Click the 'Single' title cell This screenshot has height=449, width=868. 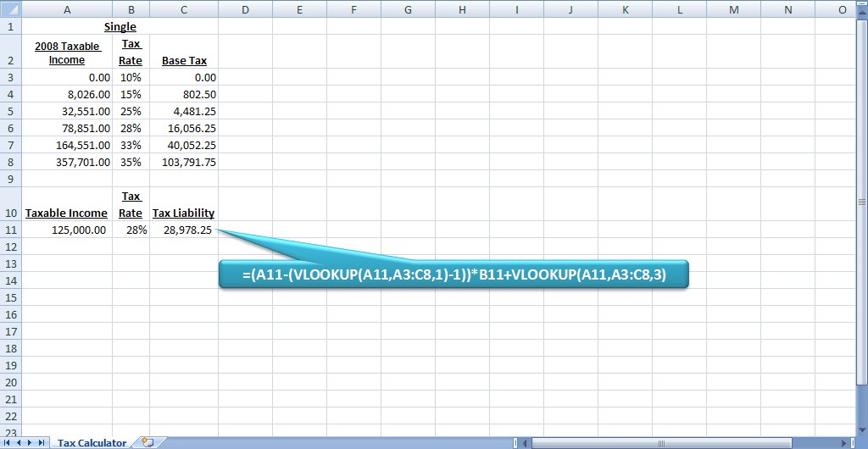(x=120, y=26)
